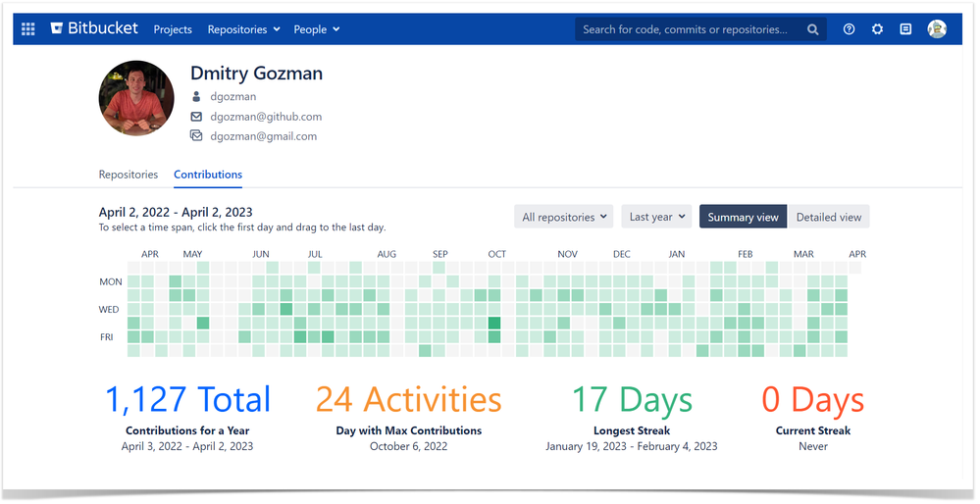This screenshot has width=980, height=504.
Task: Switch to Detailed view
Action: [829, 217]
